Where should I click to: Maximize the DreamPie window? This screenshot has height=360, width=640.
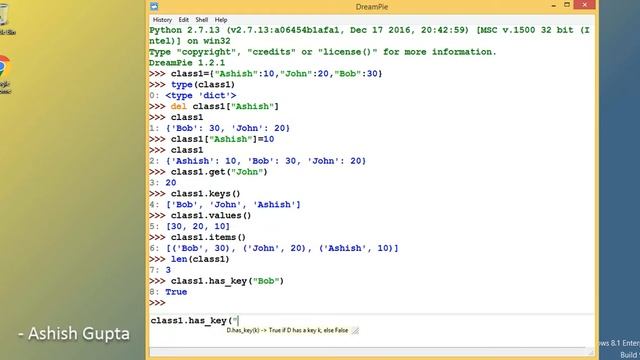point(567,5)
